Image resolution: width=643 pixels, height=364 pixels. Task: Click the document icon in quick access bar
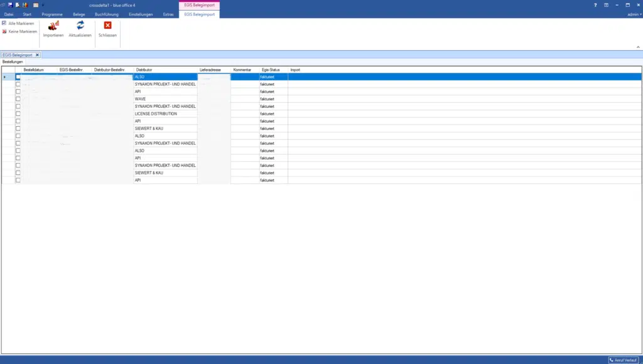coord(18,5)
